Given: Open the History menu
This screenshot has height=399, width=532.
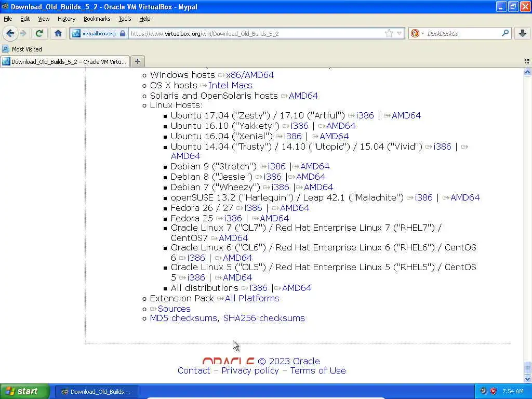Looking at the screenshot, I should (x=66, y=19).
